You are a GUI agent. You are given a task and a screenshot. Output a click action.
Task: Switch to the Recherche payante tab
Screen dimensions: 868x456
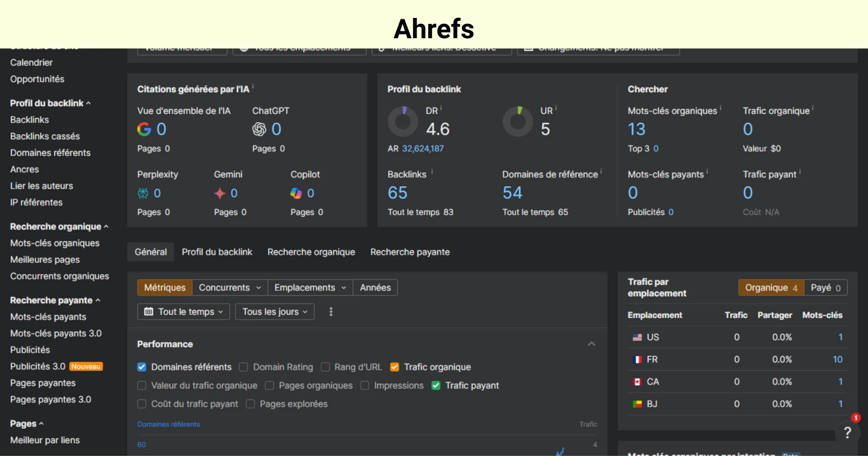point(410,252)
